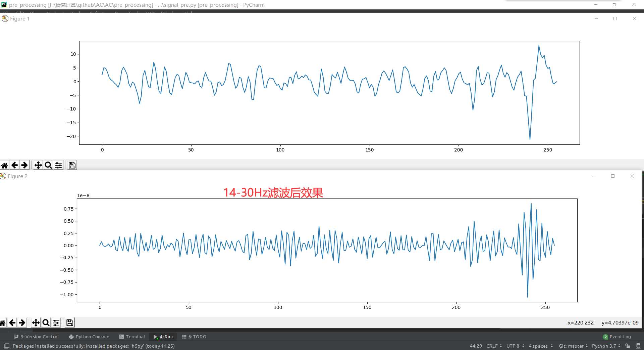Select the Zoom magnifier in Figure 2 toolbar
The width and height of the screenshot is (644, 350).
46,323
